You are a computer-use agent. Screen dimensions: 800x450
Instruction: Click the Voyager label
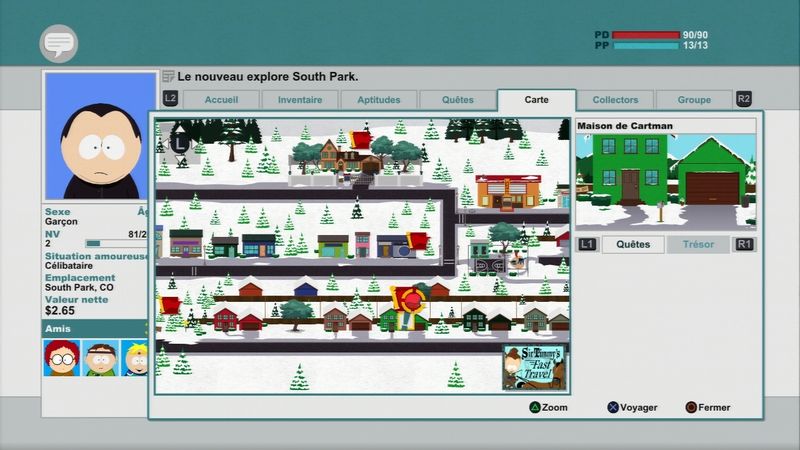pos(639,408)
